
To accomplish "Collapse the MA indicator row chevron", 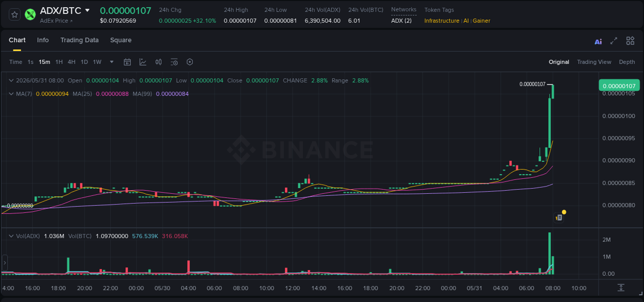I will (11, 94).
